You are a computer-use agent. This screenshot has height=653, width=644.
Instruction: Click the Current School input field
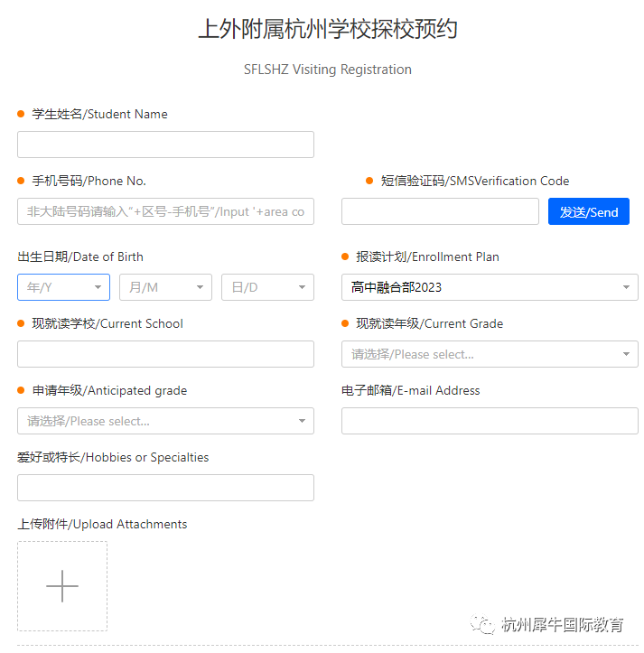[165, 354]
